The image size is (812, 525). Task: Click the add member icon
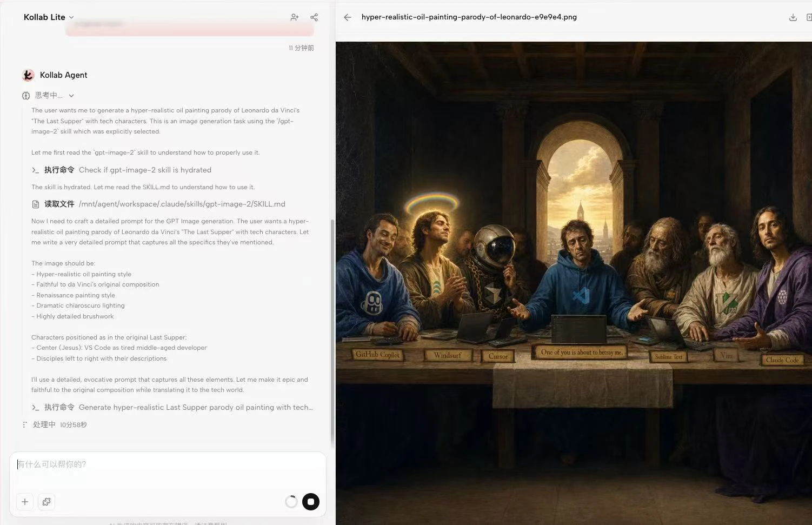[295, 17]
